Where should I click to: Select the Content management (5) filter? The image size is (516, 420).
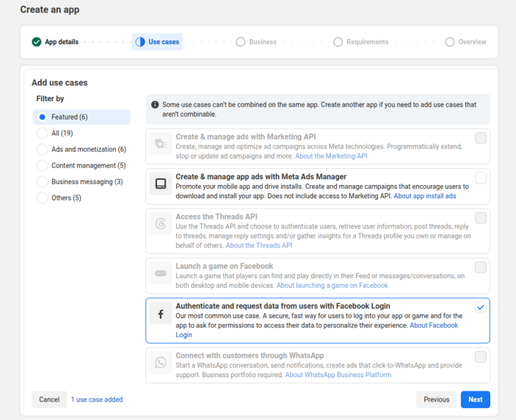click(x=43, y=165)
